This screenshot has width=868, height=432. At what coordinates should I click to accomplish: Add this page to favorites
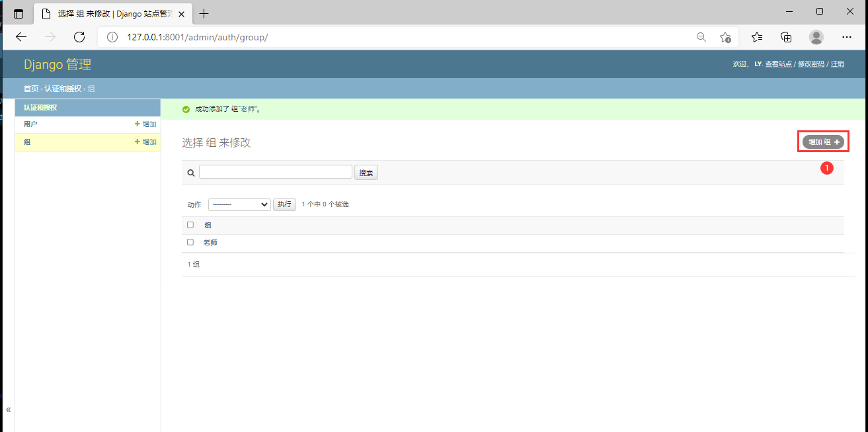725,37
